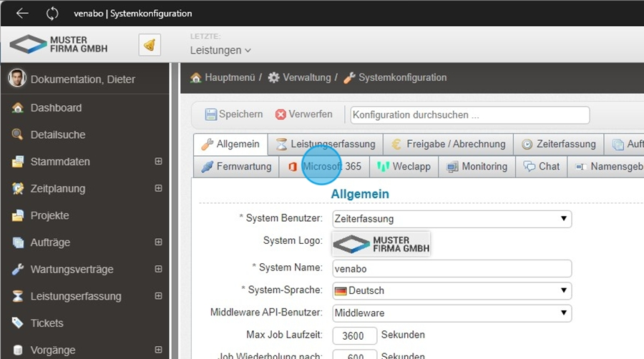The height and width of the screenshot is (359, 644).
Task: Click the Speichern button
Action: point(233,114)
